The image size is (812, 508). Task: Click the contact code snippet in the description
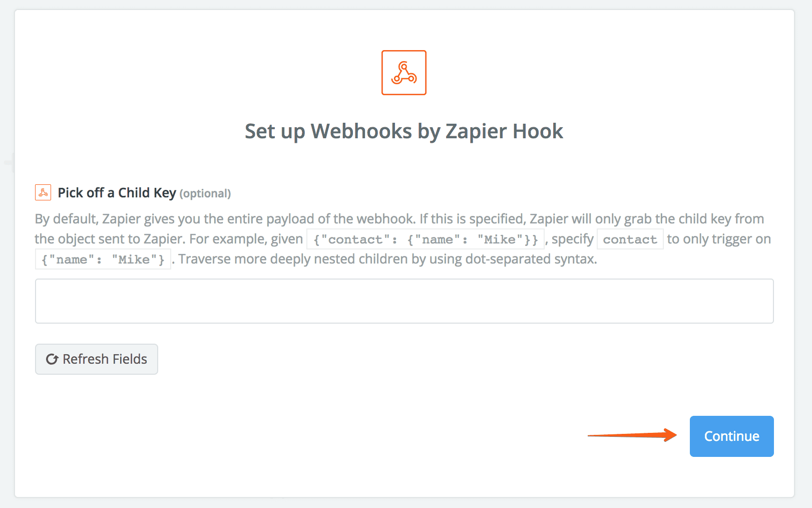(630, 239)
